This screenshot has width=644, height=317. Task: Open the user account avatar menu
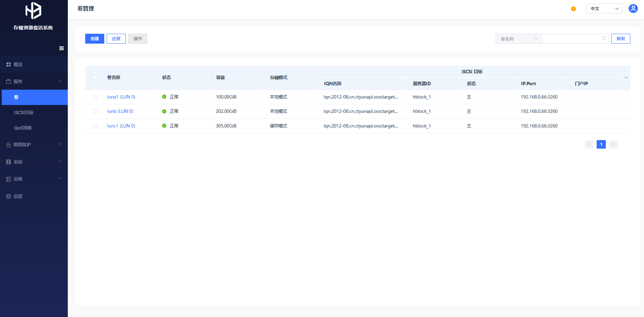[x=633, y=9]
